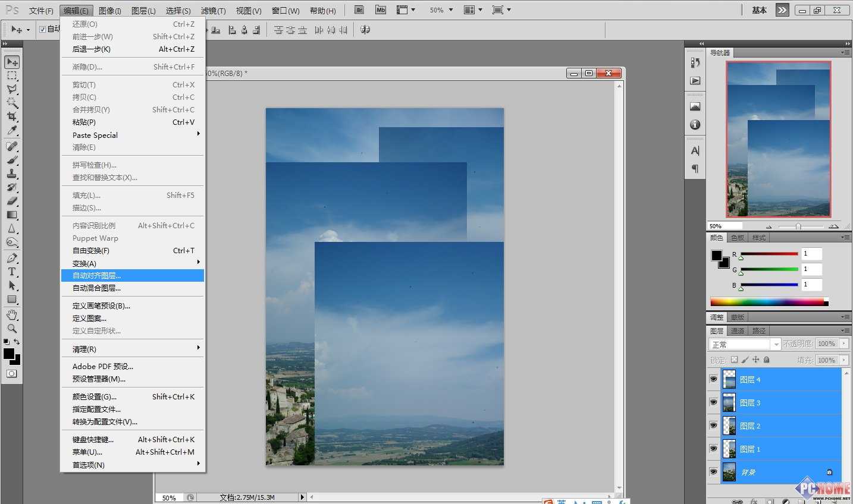Choose 自动混合图层 in the Edit menu
Image resolution: width=853 pixels, height=504 pixels.
click(x=133, y=288)
